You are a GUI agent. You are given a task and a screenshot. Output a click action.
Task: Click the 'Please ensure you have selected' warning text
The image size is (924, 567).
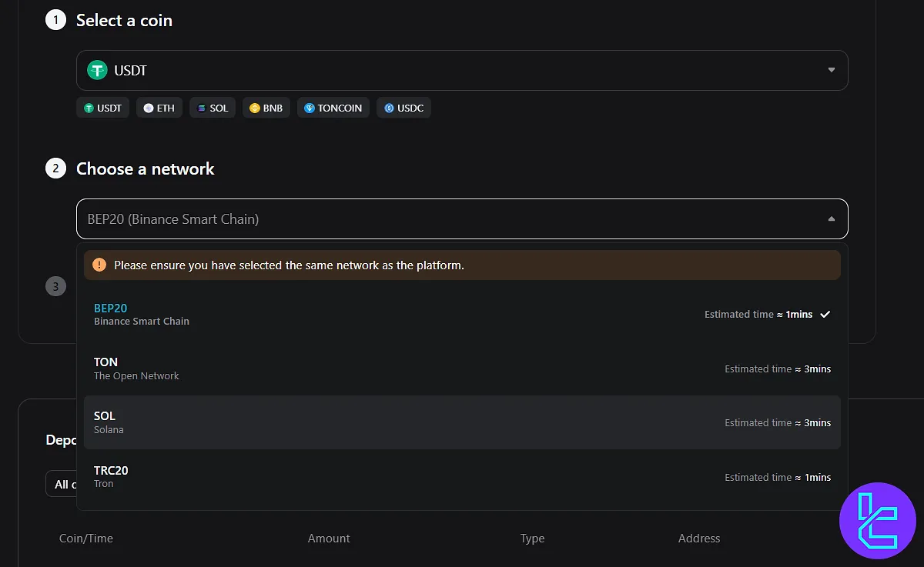click(289, 265)
